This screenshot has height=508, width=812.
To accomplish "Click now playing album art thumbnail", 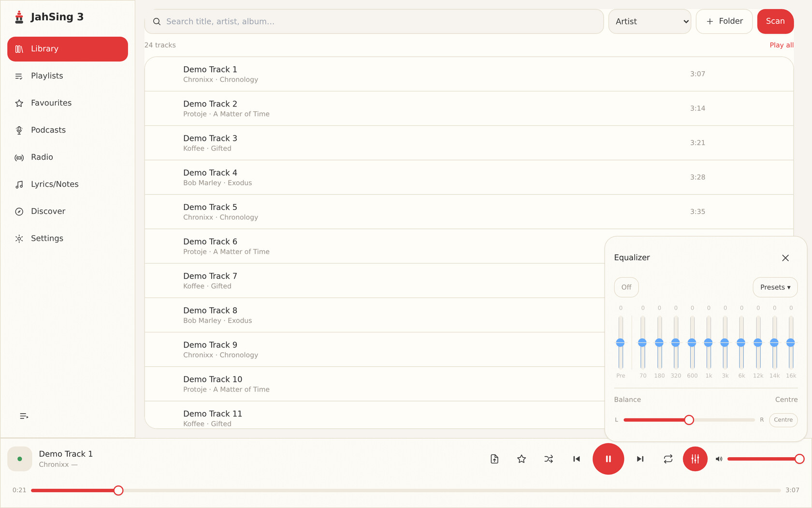I will point(20,459).
